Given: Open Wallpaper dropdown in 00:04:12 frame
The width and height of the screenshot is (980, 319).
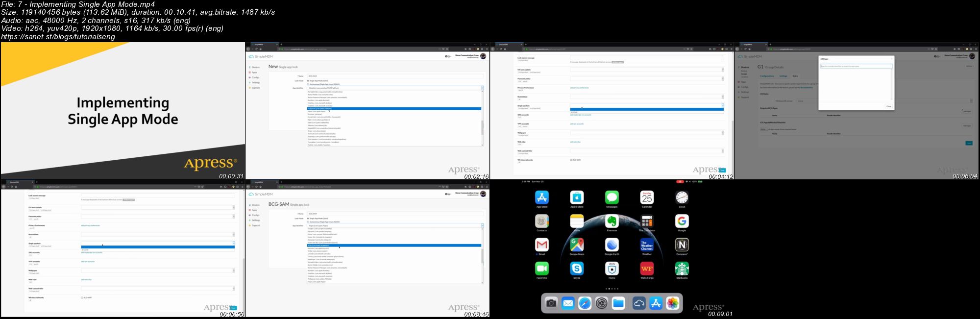Looking at the screenshot, I should click(647, 133).
